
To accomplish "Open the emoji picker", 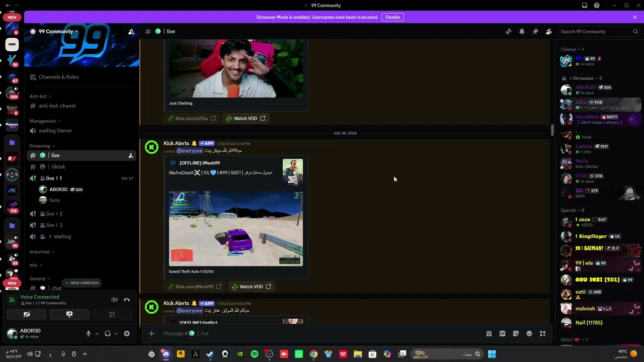I will point(529,333).
